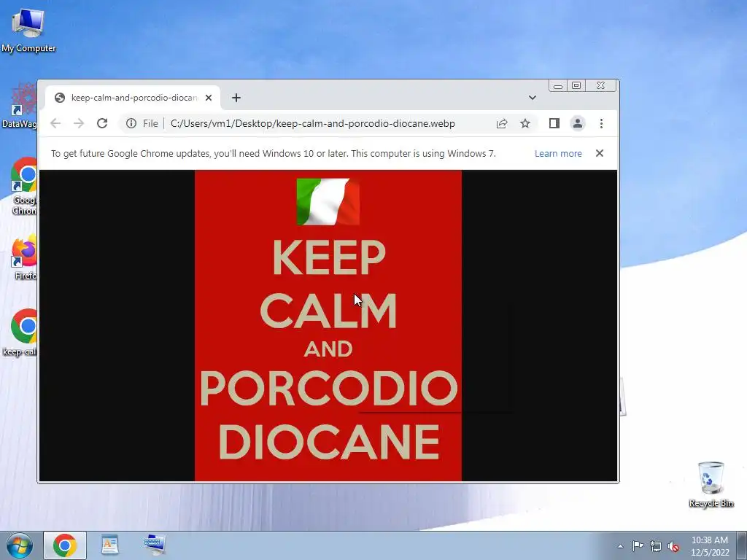Select keep-cal file icon on desktop
The image size is (747, 560).
pyautogui.click(x=20, y=332)
